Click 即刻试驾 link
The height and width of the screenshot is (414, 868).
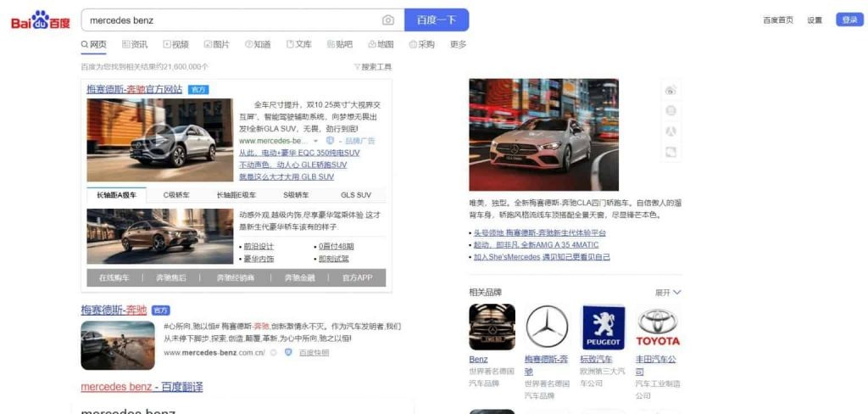pyautogui.click(x=334, y=259)
